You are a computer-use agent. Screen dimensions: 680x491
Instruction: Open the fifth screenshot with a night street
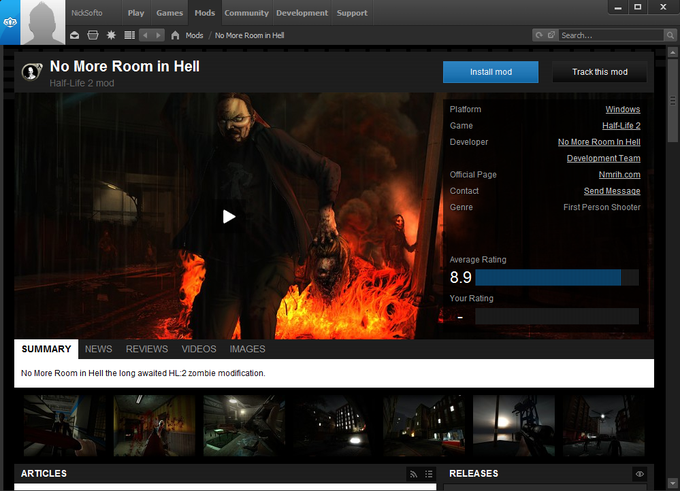click(424, 426)
